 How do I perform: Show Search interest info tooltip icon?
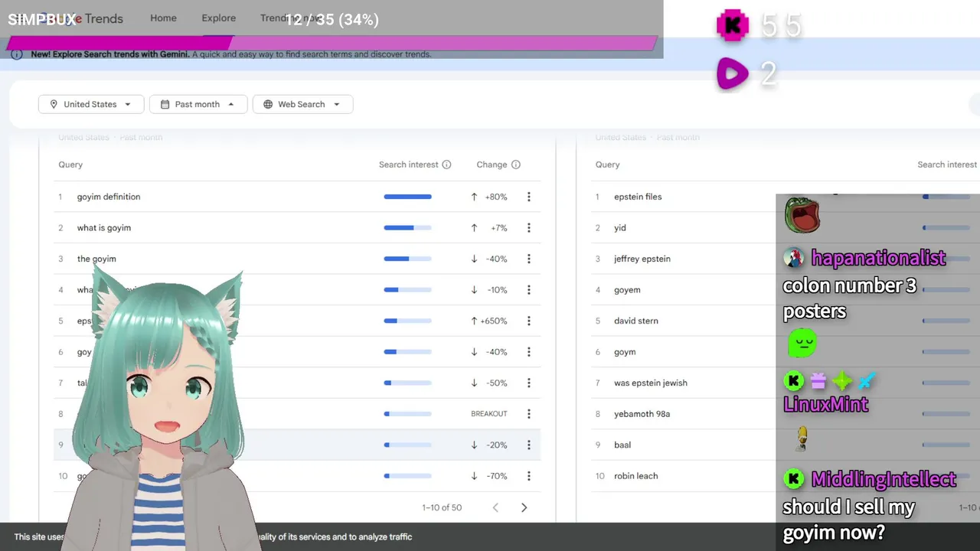tap(446, 165)
